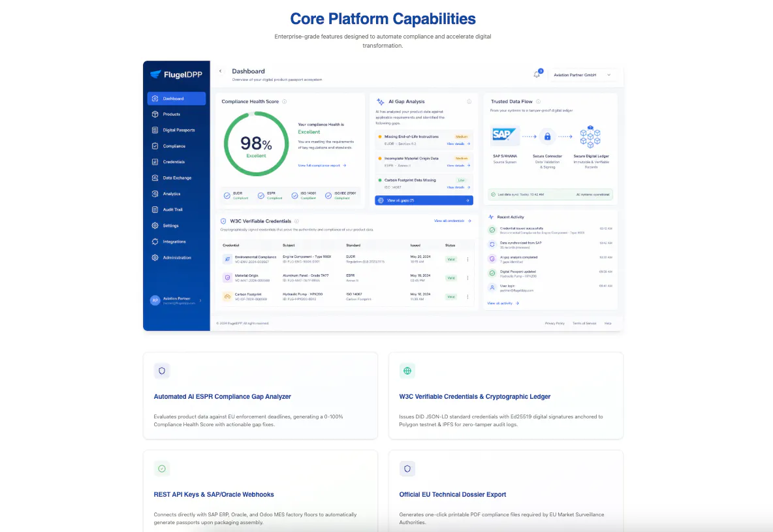Click the SAP S/4HANA logo tile
Image resolution: width=773 pixels, height=532 pixels.
505,134
